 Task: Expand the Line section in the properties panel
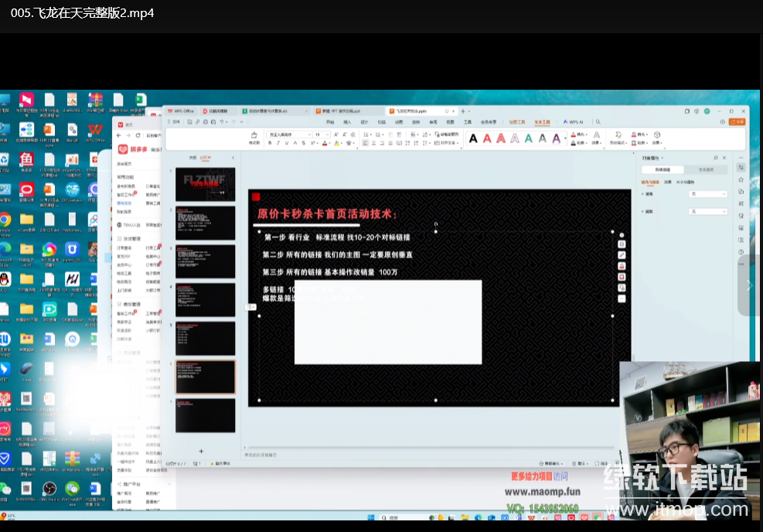(642, 211)
